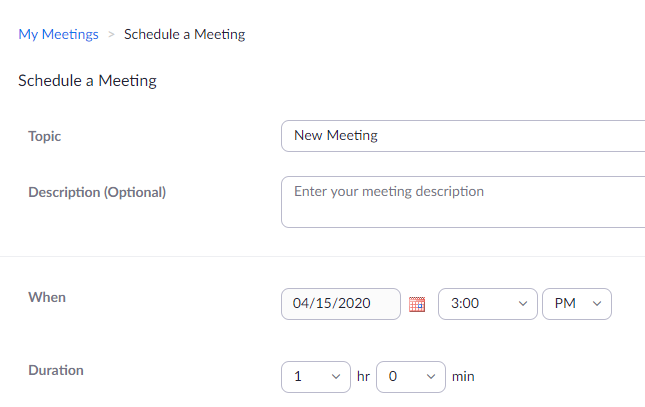Click the chevron arrow inside the 3:00 selector
The height and width of the screenshot is (407, 645).
click(523, 304)
